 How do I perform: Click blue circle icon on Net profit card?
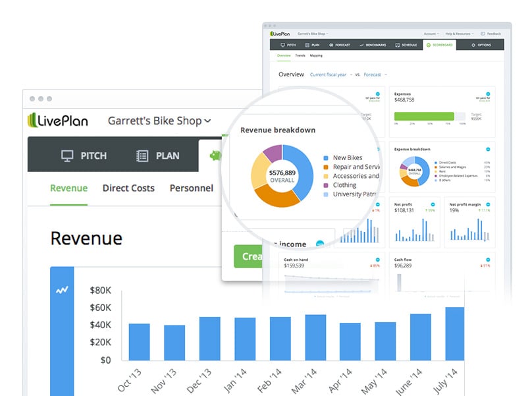pos(433,204)
